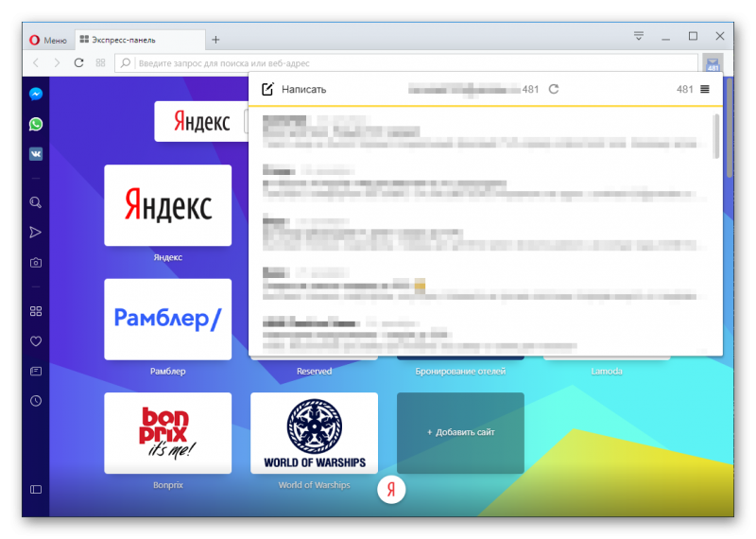
Task: Click the Reserved tile label
Action: click(x=315, y=371)
